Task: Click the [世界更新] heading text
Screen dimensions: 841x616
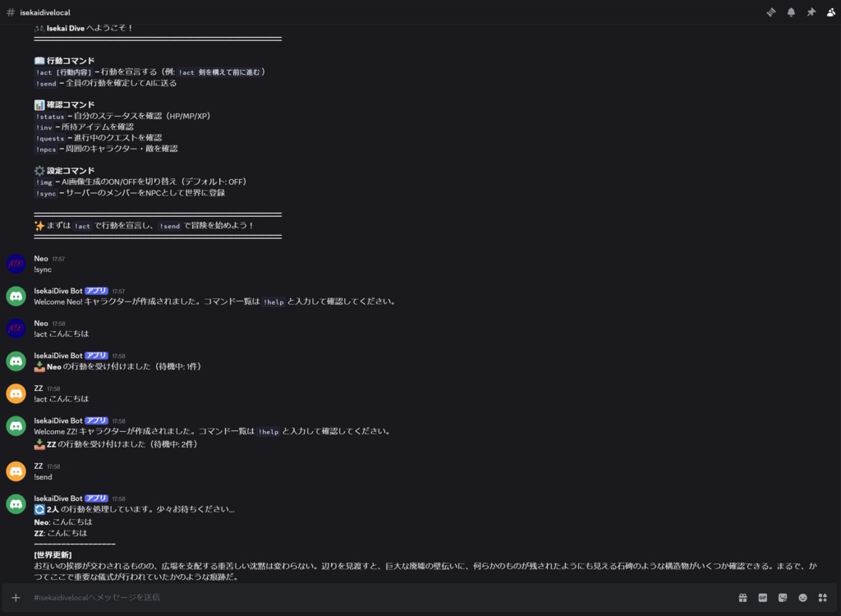Action: click(53, 555)
